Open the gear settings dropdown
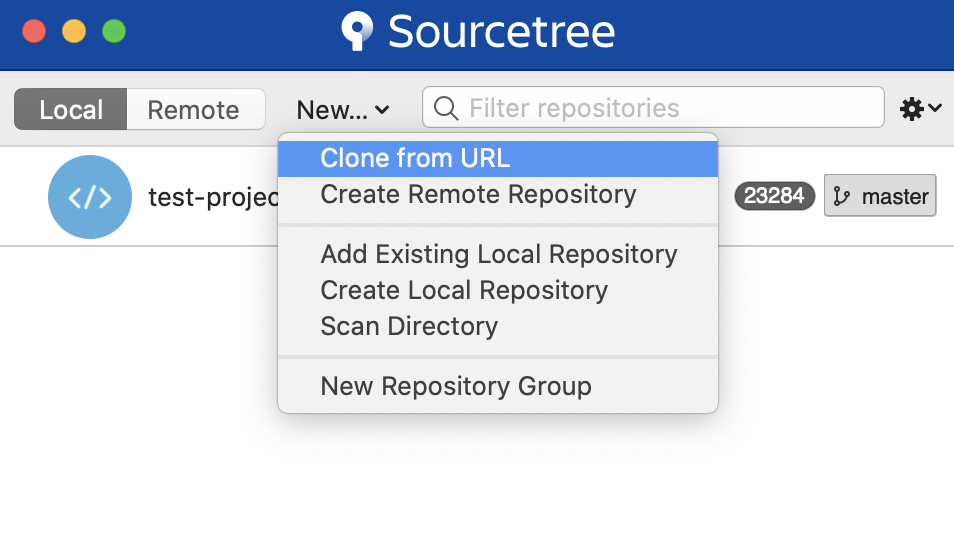954x543 pixels. pyautogui.click(x=920, y=109)
